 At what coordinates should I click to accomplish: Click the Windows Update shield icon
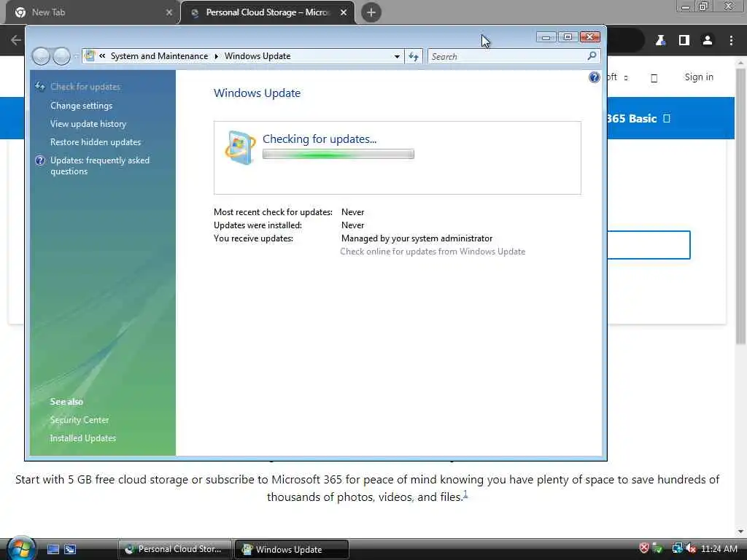click(239, 147)
